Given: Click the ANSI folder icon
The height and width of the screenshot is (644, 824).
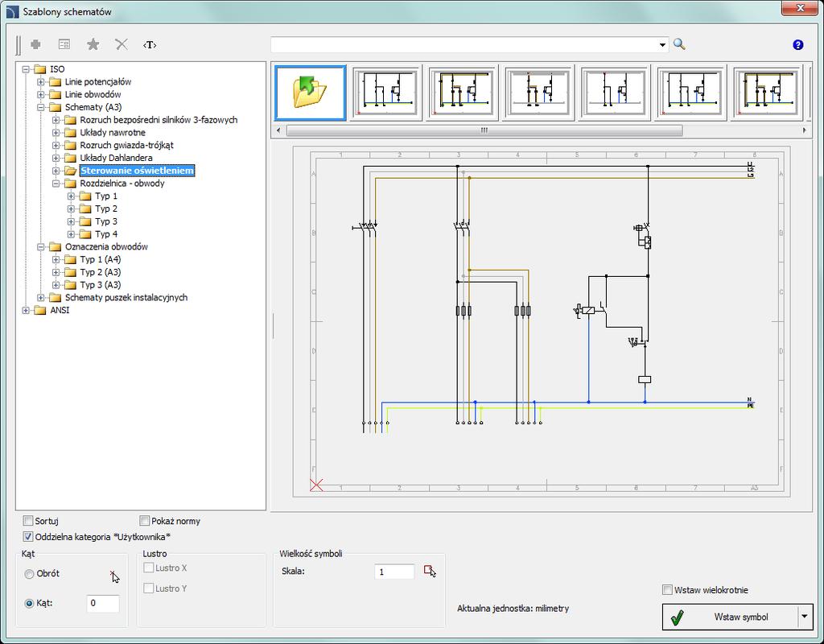Looking at the screenshot, I should 40,310.
